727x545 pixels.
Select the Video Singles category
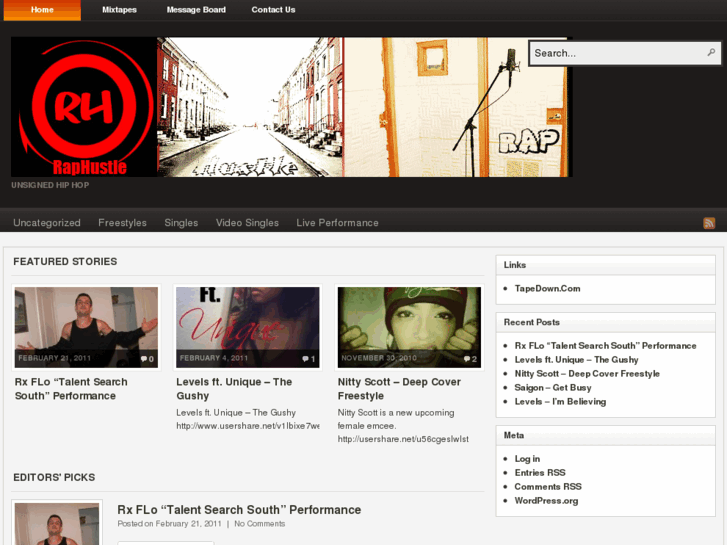click(247, 223)
